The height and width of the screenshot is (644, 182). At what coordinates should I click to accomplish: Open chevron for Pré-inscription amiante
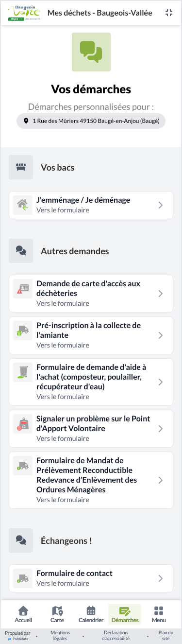tap(161, 335)
